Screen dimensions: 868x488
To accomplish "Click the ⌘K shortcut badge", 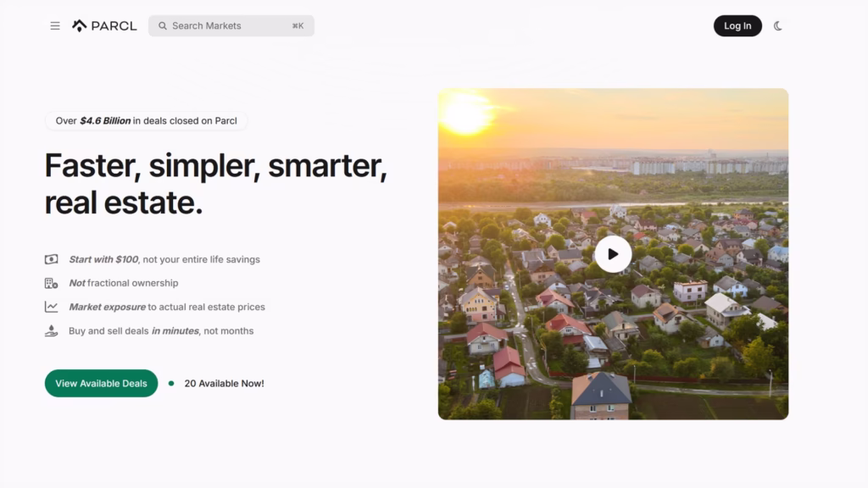I will [298, 26].
